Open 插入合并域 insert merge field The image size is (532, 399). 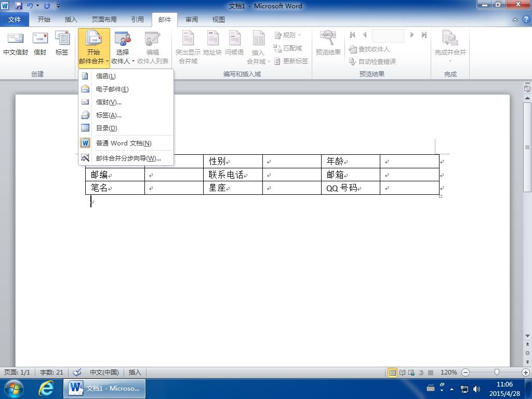258,47
